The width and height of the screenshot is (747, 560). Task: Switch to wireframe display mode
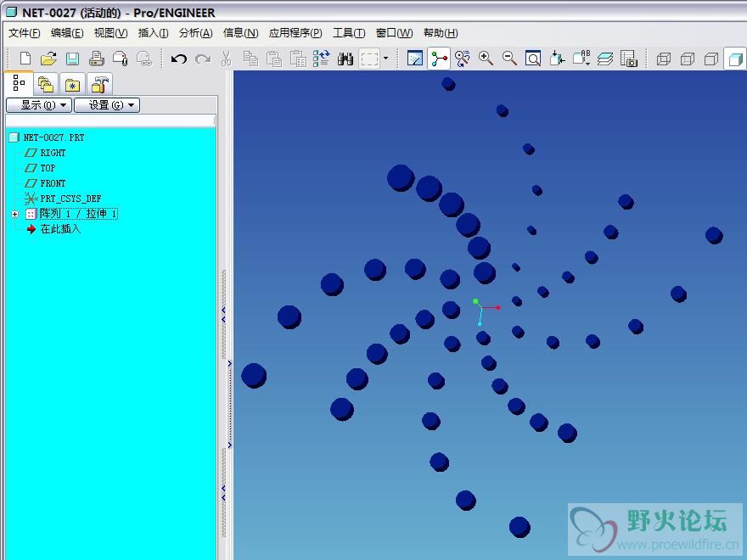click(x=664, y=59)
